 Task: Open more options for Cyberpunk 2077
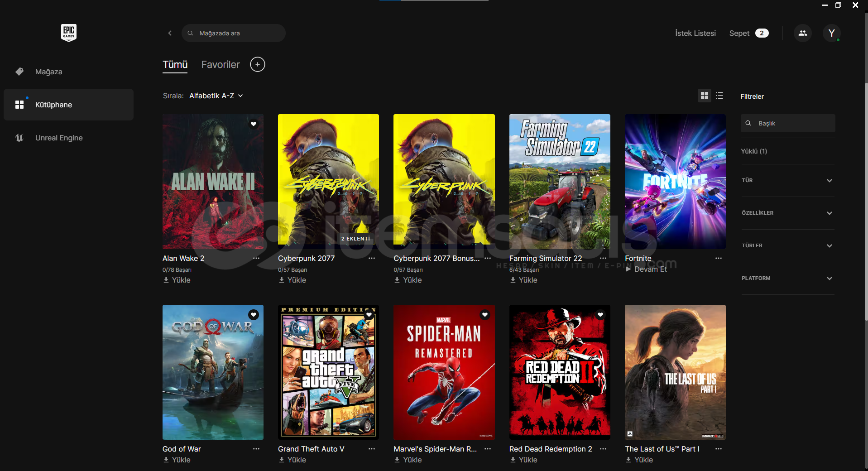click(x=372, y=258)
